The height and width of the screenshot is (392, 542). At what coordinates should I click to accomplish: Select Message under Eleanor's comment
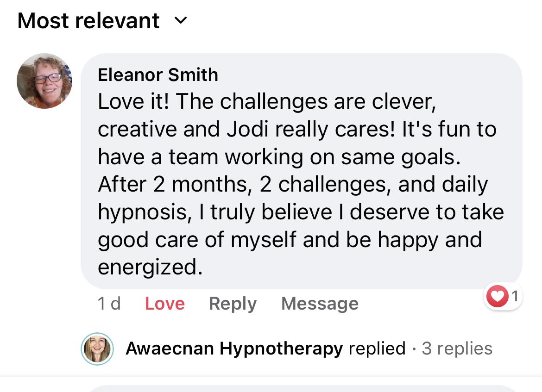tap(320, 304)
